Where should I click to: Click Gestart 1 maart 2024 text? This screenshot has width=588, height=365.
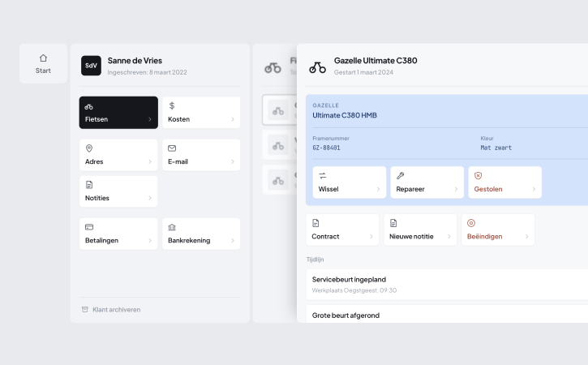[x=363, y=72]
